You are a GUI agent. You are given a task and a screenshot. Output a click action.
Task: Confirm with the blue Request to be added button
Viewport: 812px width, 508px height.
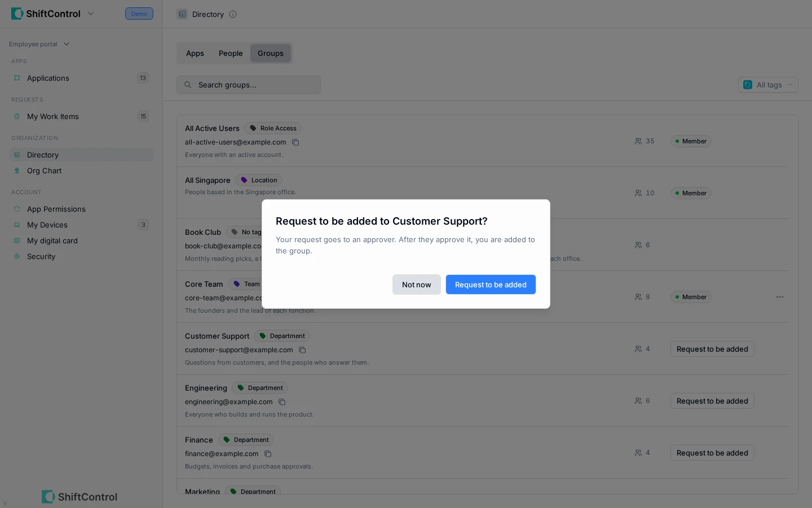[x=491, y=284]
